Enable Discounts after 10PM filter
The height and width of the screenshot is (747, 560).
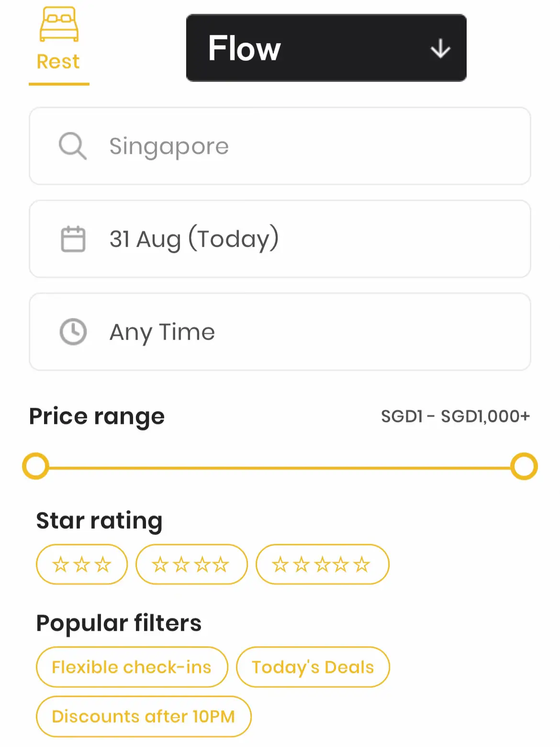[x=144, y=716]
